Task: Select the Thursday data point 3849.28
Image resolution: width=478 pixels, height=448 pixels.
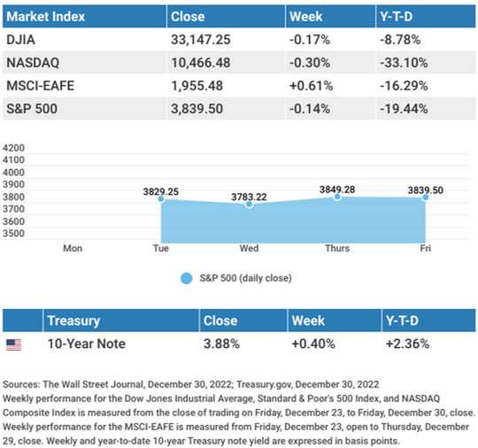Action: pos(337,197)
